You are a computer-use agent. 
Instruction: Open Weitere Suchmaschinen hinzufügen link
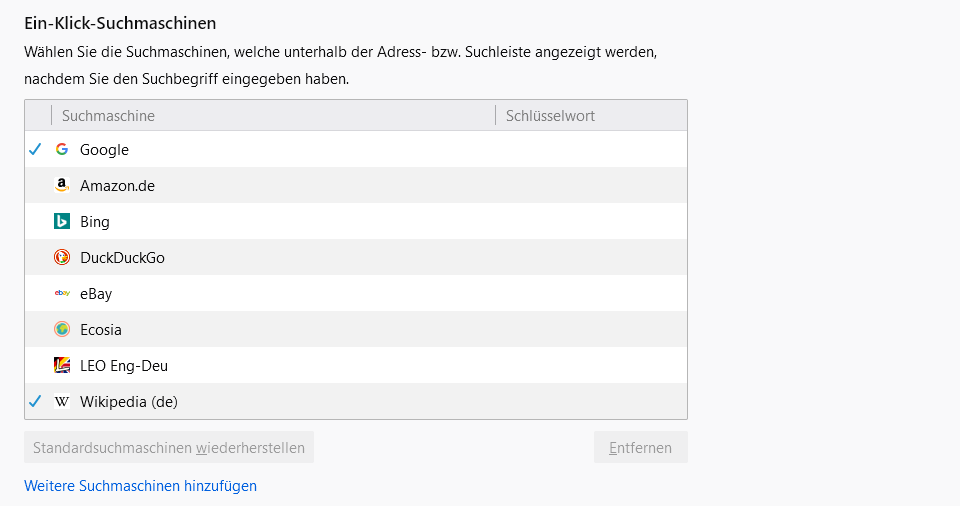(x=140, y=486)
